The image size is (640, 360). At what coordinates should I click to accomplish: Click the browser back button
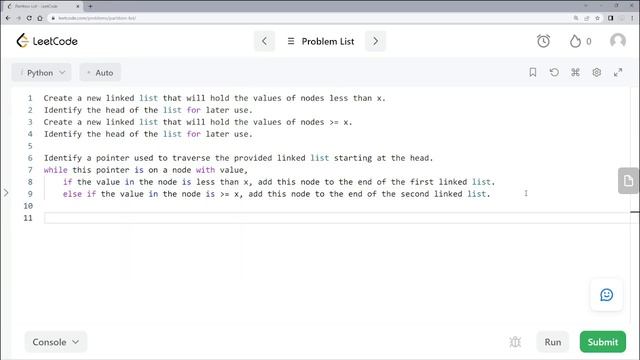[x=8, y=18]
